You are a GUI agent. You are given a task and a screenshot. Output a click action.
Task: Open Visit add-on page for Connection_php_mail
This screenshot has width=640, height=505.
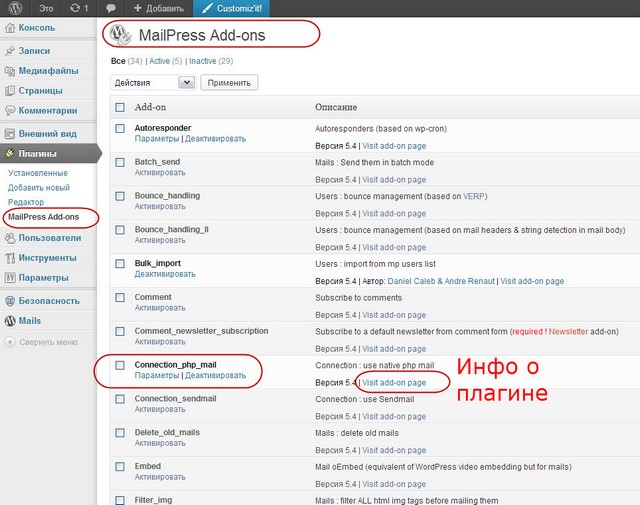tap(394, 383)
